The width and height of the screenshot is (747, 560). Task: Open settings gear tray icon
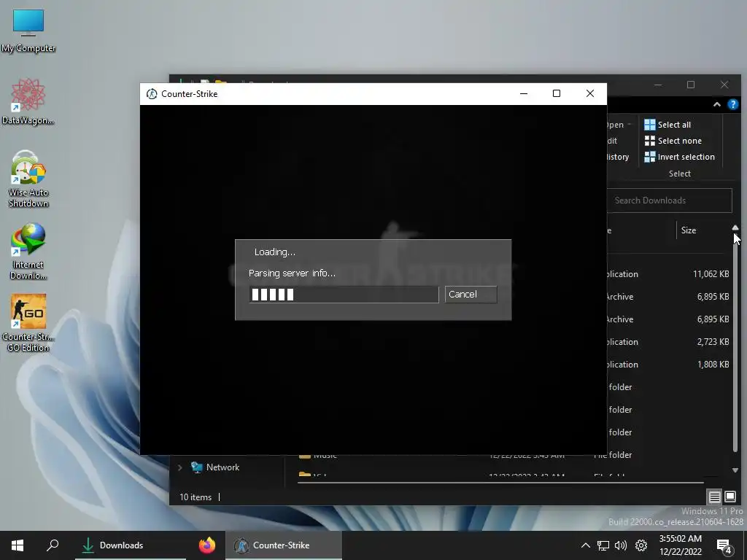point(641,545)
